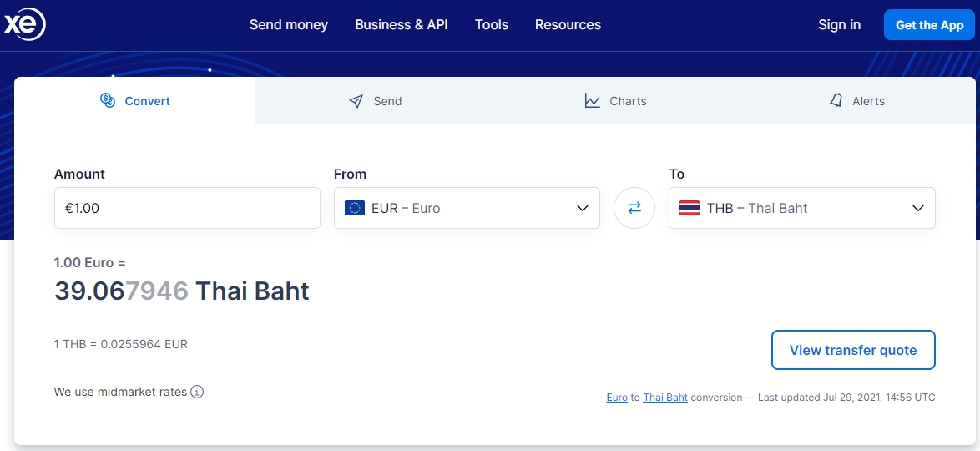Select the 1 THB = 0.0255964 EUR text
This screenshot has width=980, height=451.
click(121, 344)
